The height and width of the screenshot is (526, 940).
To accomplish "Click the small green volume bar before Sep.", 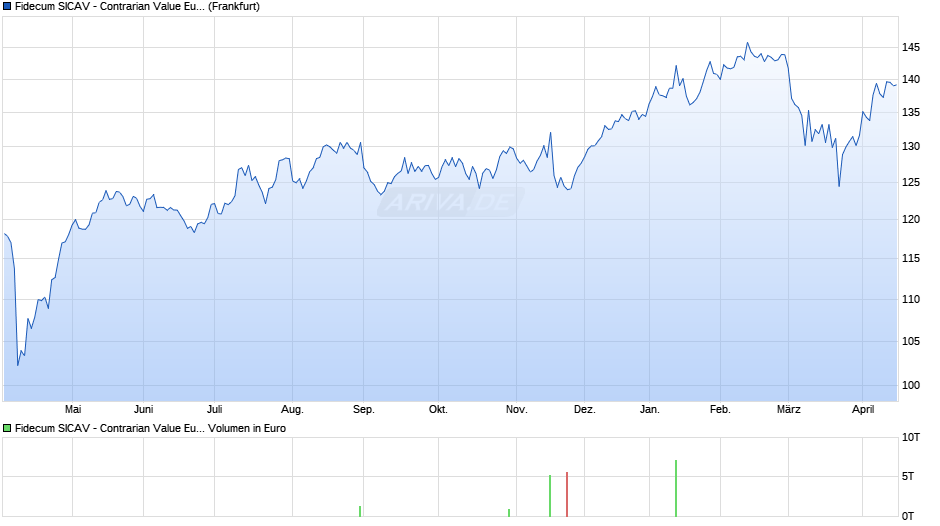I will (360, 511).
